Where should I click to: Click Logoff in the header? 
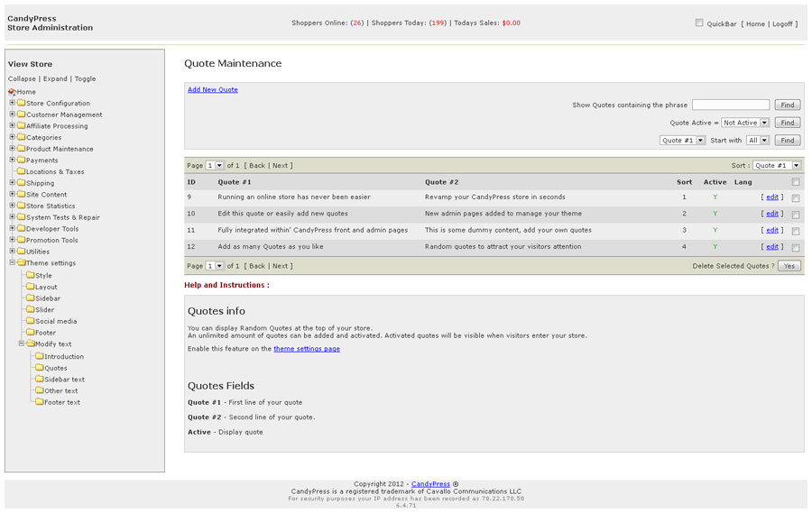click(x=782, y=23)
